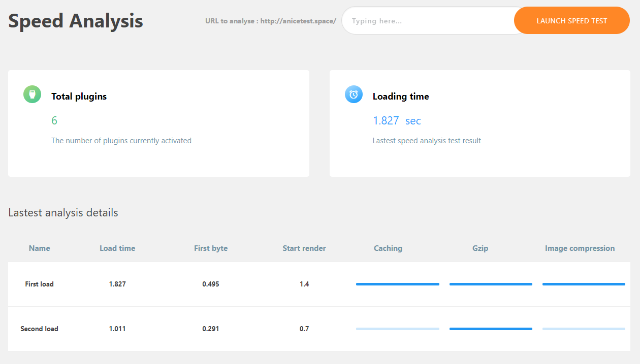Click Second load's Image compression progress bar

click(x=584, y=328)
